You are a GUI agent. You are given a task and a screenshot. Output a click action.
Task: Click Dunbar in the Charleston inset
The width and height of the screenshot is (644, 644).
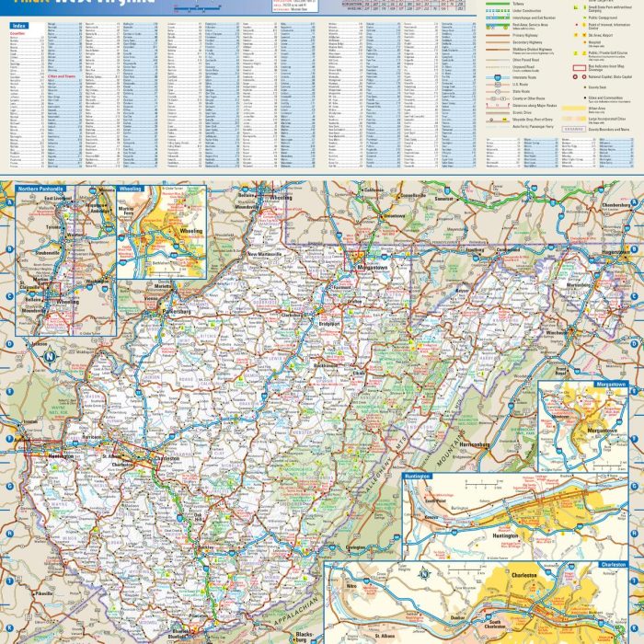point(457,617)
